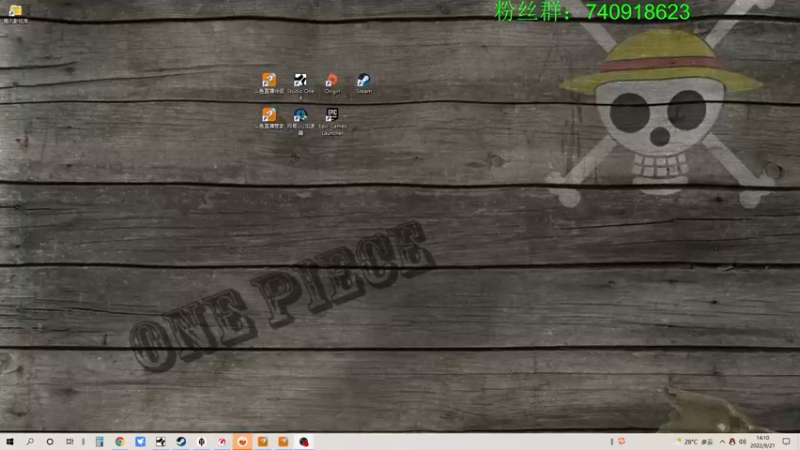The height and width of the screenshot is (450, 800).
Task: Open the Epic Games Launcher shortcut
Action: coord(332,121)
